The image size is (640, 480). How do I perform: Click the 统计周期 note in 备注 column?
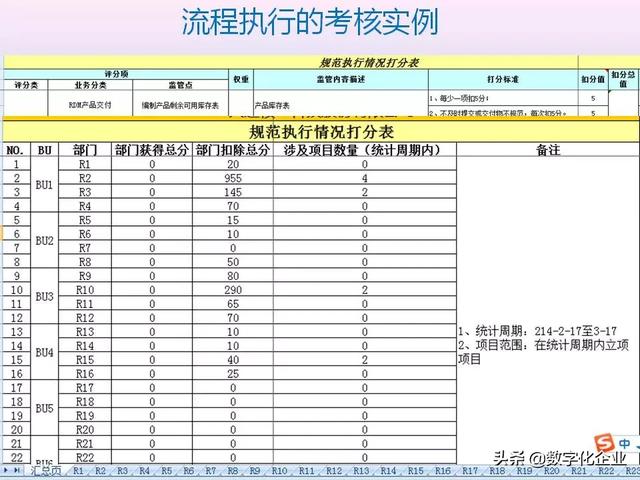pyautogui.click(x=537, y=331)
